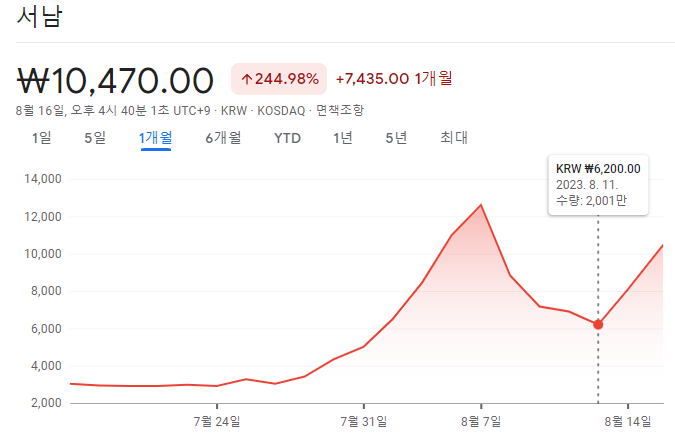Viewport: 675px width, 437px height.
Task: Switch chart to 5년 range
Action: [x=396, y=138]
